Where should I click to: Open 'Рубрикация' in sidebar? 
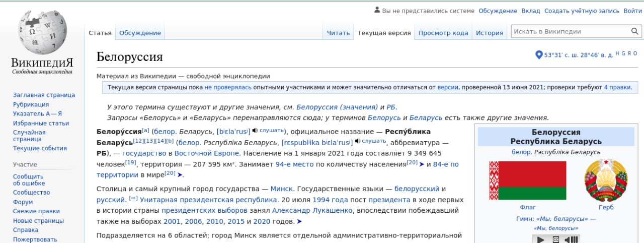(31, 104)
